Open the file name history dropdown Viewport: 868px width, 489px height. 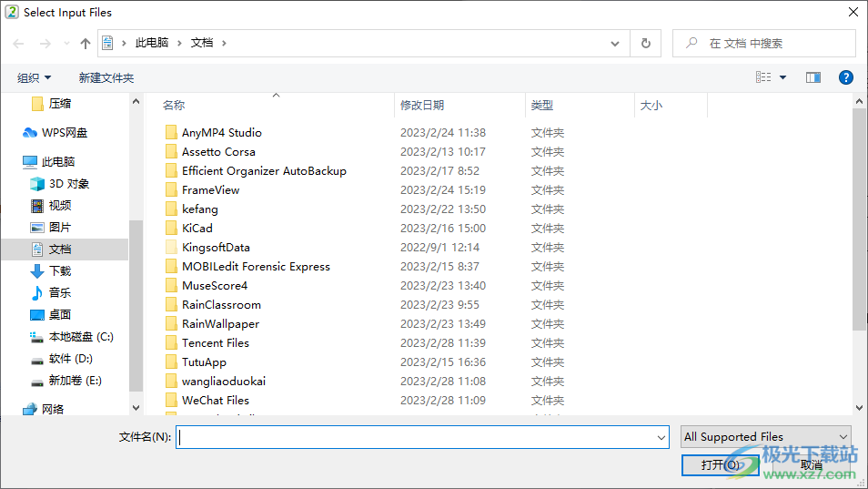coord(661,437)
